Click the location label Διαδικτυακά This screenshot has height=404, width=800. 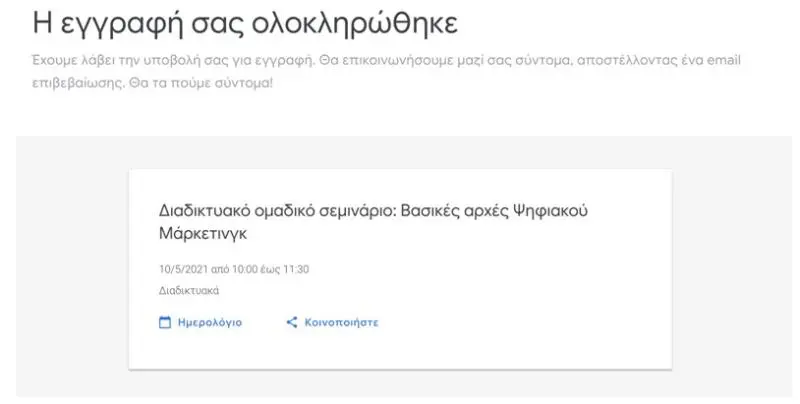coord(189,291)
